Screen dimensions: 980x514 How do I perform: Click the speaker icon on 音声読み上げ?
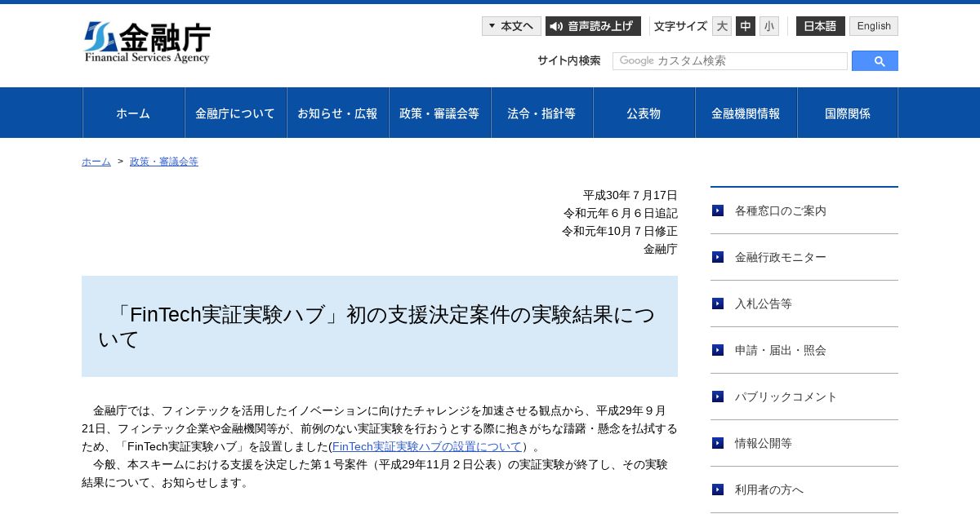click(556, 26)
